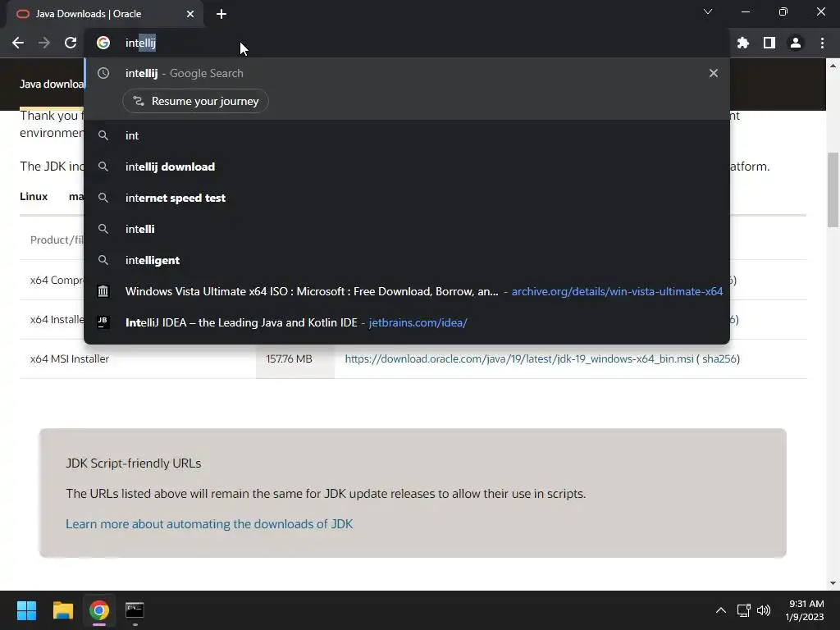Viewport: 840px width, 630px height.
Task: Open the Chrome profile avatar
Action: click(796, 43)
